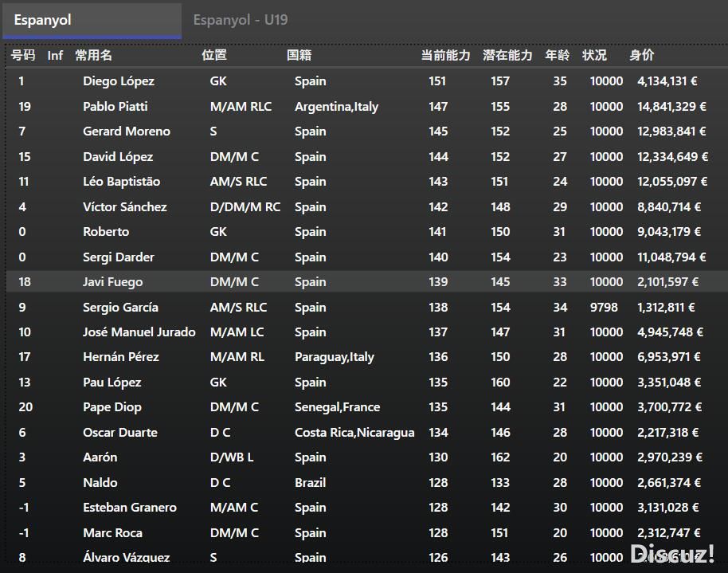Screen dimensions: 728x573
Task: Select player Pau López
Action: tap(112, 383)
